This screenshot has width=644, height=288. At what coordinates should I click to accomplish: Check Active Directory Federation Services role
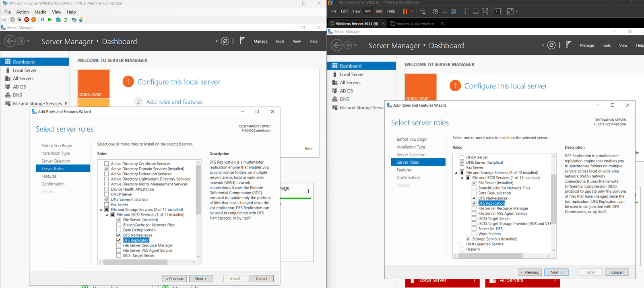(x=107, y=174)
